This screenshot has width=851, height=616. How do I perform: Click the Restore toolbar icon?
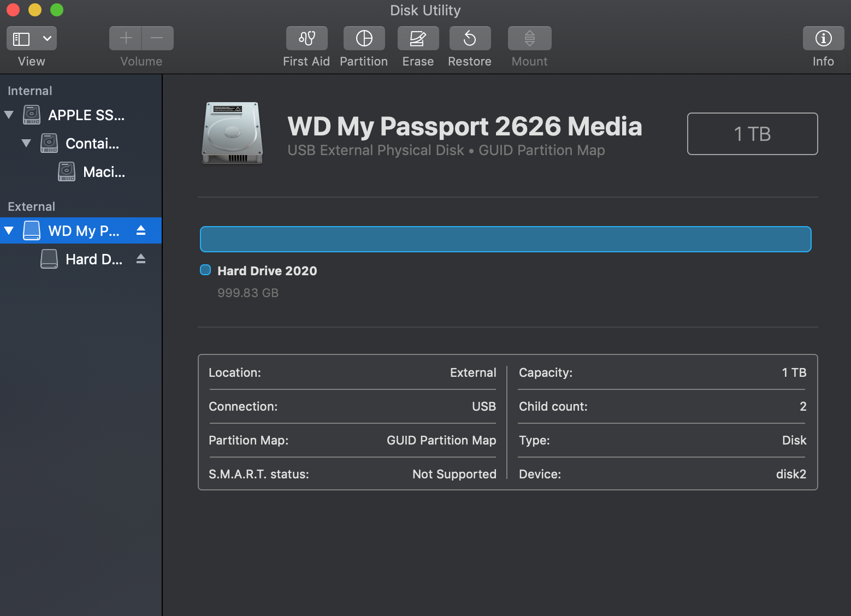(470, 38)
